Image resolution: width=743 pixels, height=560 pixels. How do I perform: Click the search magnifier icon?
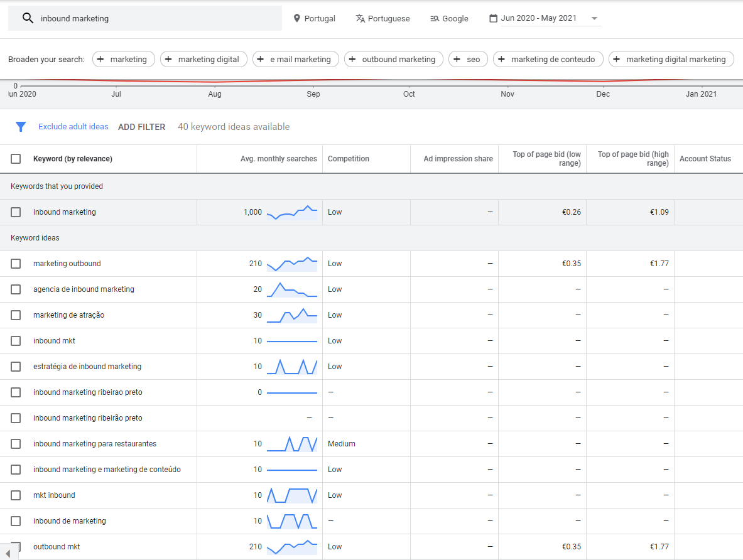click(x=28, y=18)
